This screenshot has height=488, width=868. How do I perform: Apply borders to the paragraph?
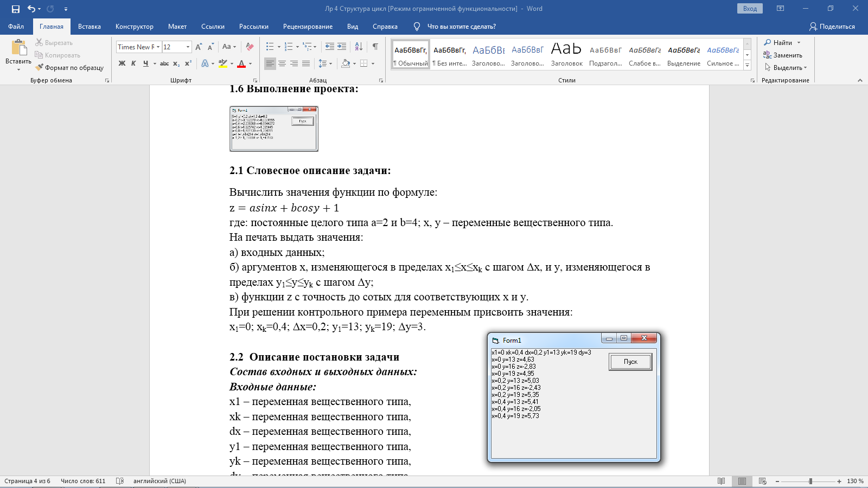[x=364, y=63]
